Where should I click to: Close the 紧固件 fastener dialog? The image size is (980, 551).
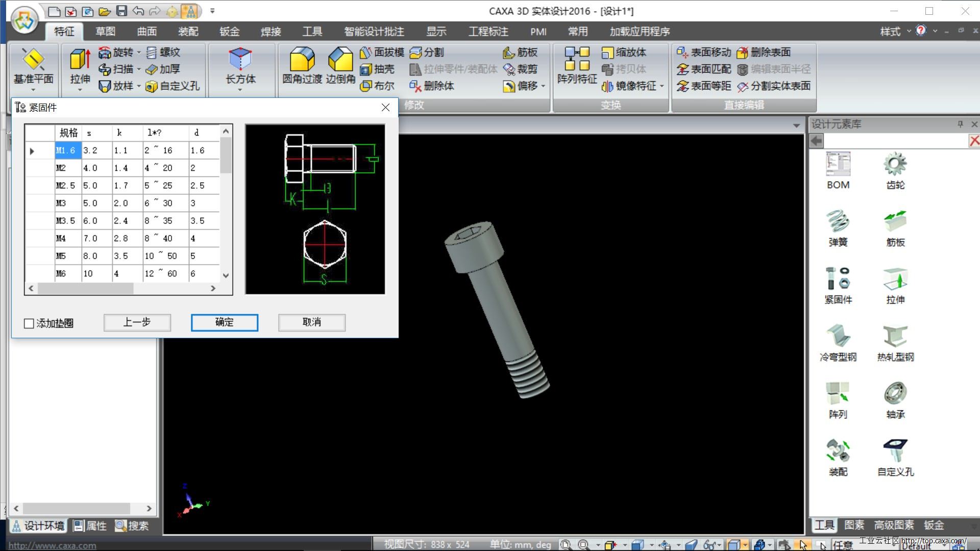click(386, 107)
